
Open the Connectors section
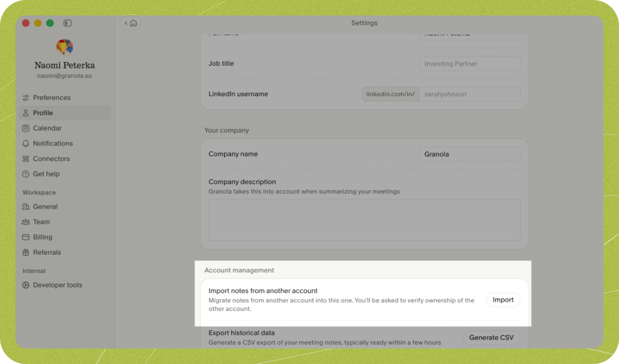[64, 159]
